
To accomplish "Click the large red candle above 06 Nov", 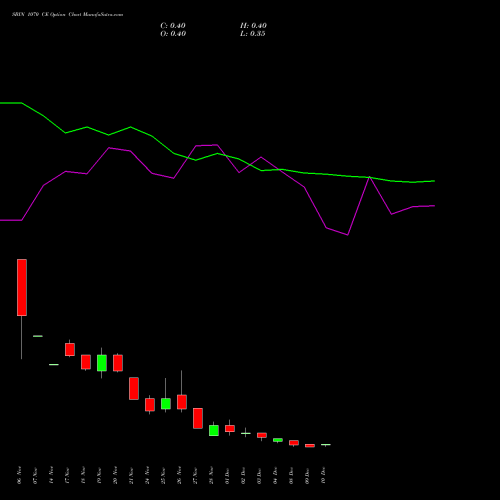I will (22, 287).
